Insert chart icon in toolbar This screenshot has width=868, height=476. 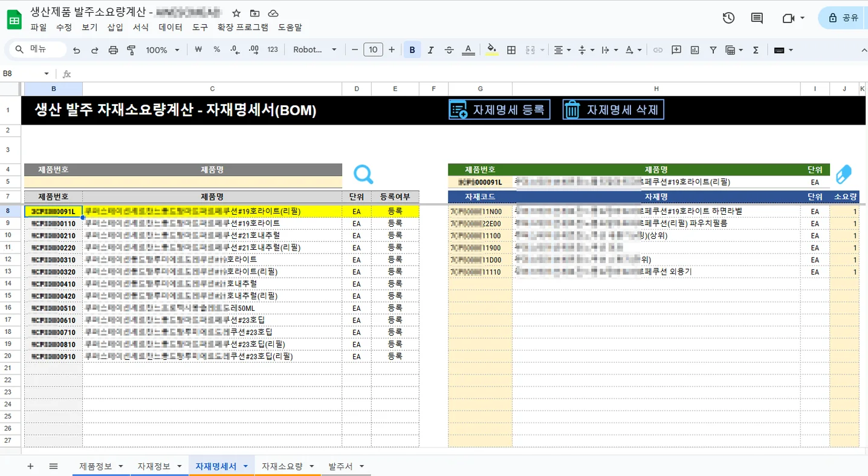point(695,50)
